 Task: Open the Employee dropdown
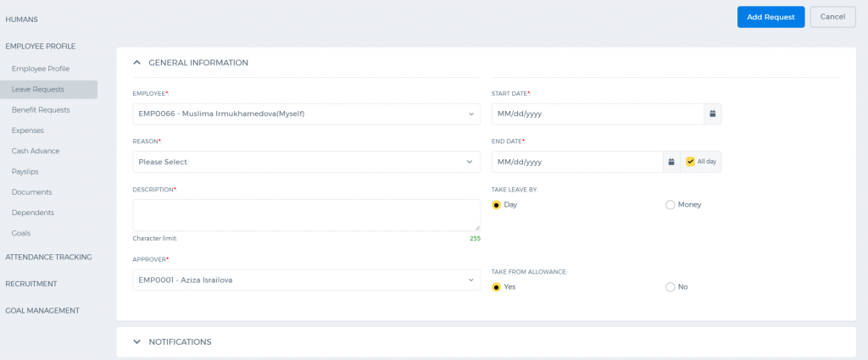(307, 114)
